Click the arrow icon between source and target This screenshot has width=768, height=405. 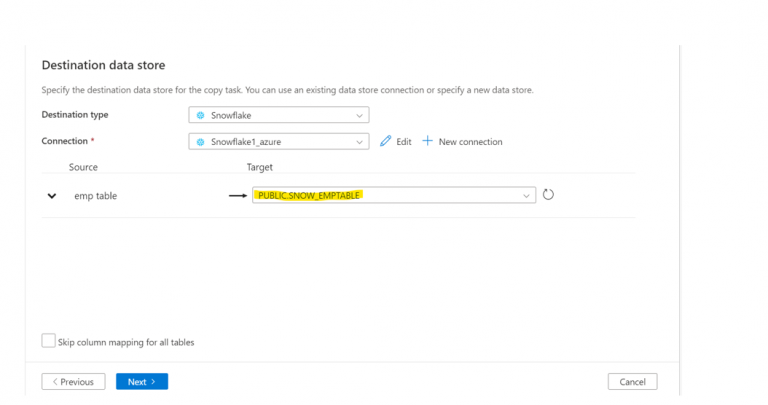click(x=237, y=196)
